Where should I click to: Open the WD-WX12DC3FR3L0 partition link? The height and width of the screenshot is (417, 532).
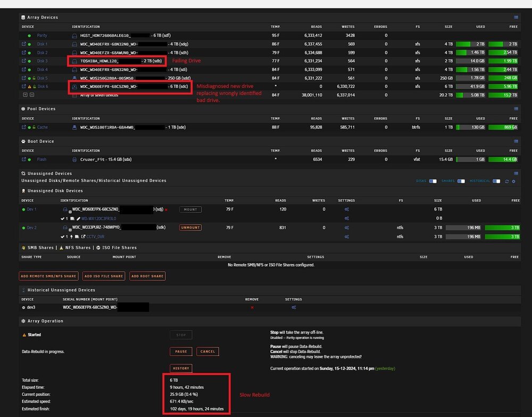click(99, 219)
